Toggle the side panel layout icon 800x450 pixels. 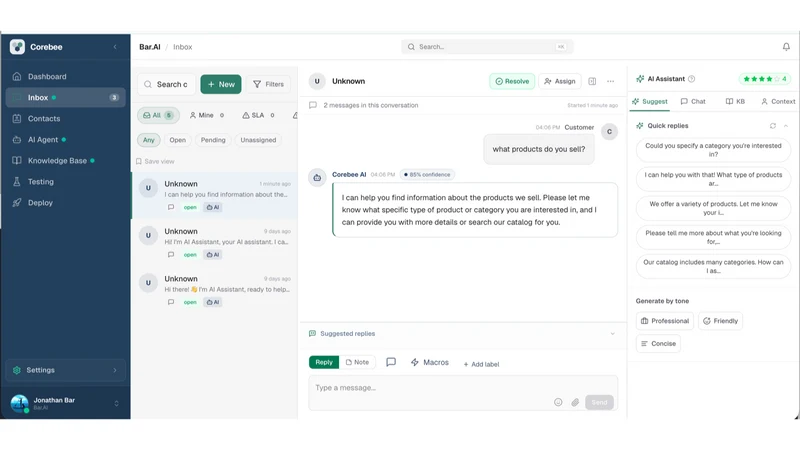pos(592,81)
